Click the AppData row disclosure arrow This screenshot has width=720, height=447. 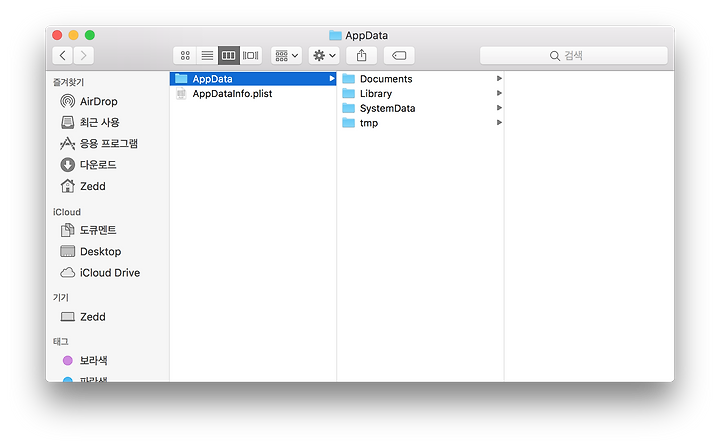pos(332,79)
